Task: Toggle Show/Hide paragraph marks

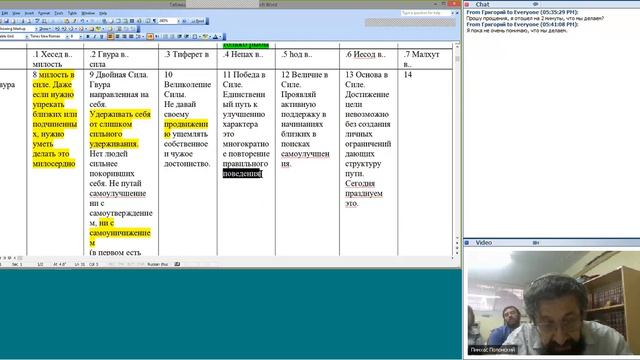Action: [154, 21]
